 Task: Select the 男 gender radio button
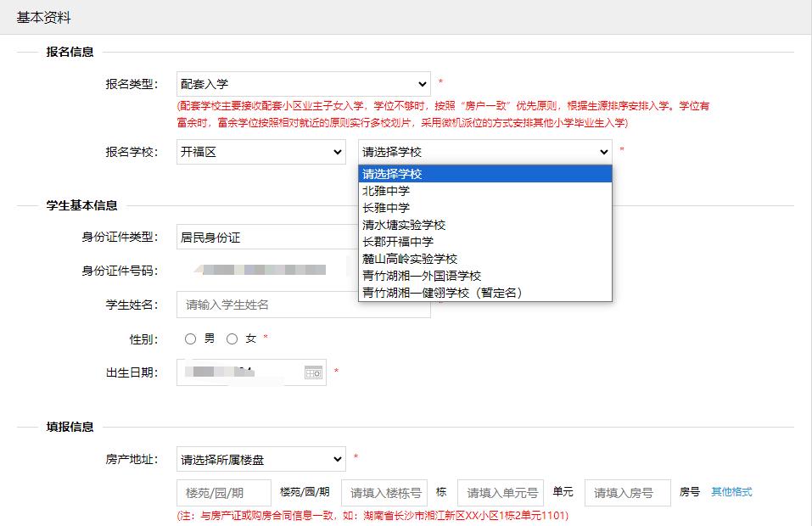[191, 339]
